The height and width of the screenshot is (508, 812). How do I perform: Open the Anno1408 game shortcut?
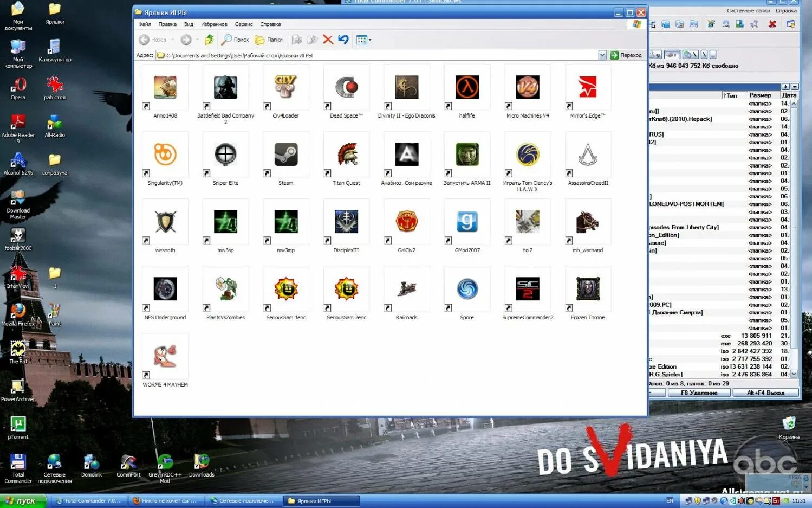(x=165, y=87)
